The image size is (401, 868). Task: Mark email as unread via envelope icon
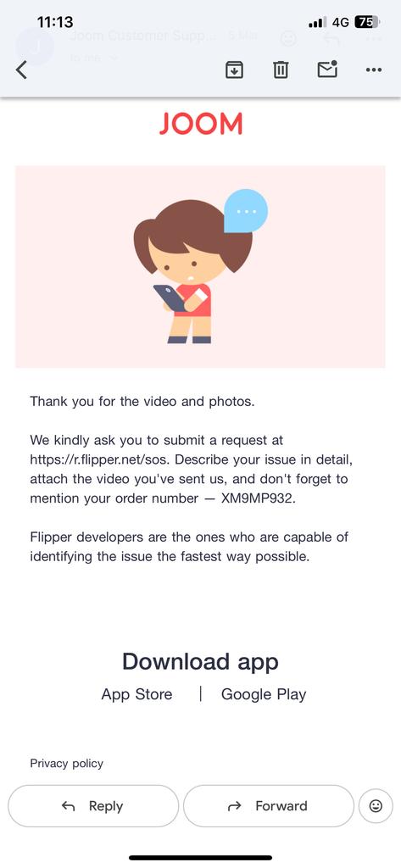(x=327, y=70)
